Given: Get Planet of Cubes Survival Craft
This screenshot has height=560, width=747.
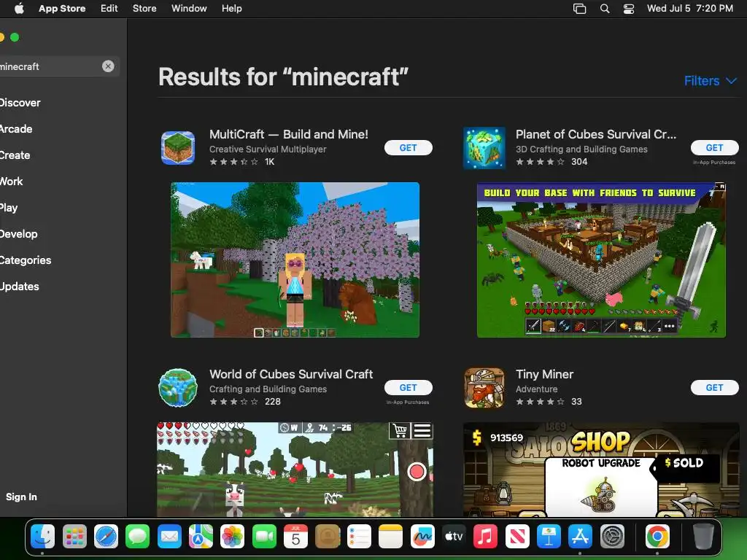Looking at the screenshot, I should (x=714, y=147).
